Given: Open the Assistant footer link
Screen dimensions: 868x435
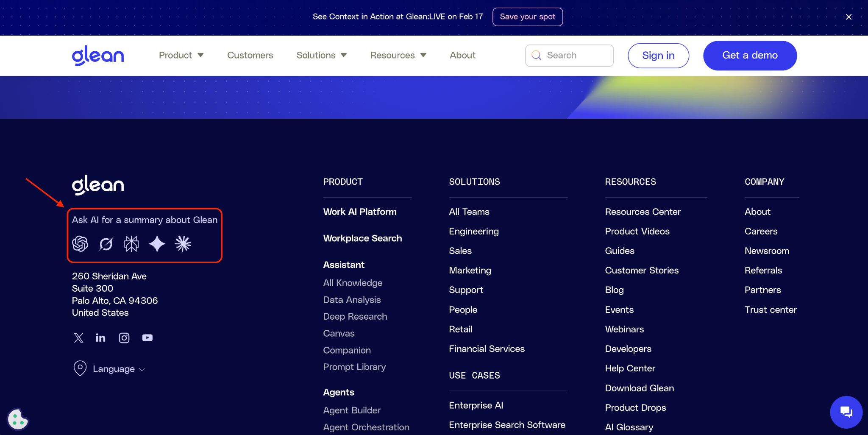Looking at the screenshot, I should tap(344, 265).
